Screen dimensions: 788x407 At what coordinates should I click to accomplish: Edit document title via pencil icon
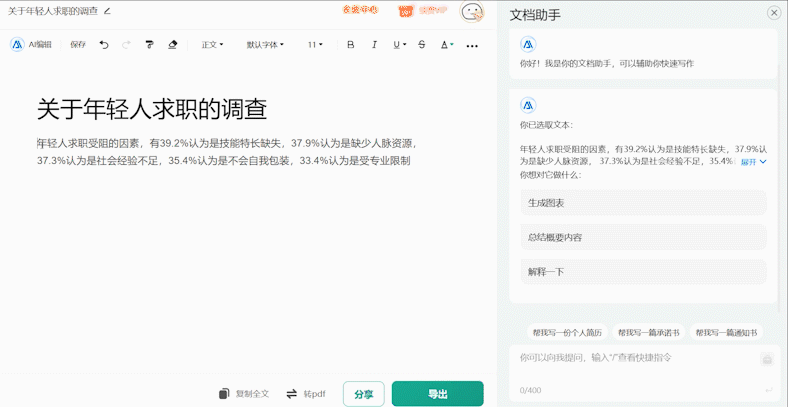pyautogui.click(x=108, y=11)
